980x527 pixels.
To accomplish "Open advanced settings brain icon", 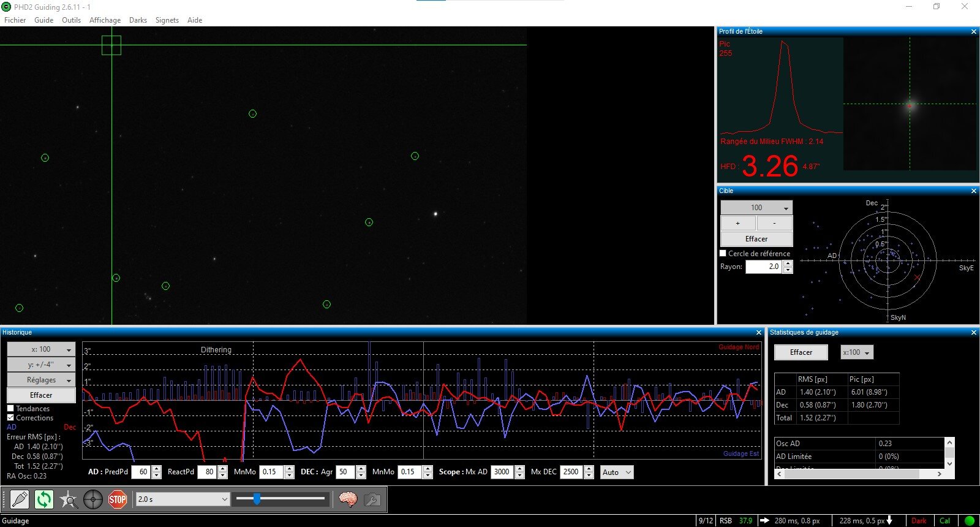I will tap(348, 499).
